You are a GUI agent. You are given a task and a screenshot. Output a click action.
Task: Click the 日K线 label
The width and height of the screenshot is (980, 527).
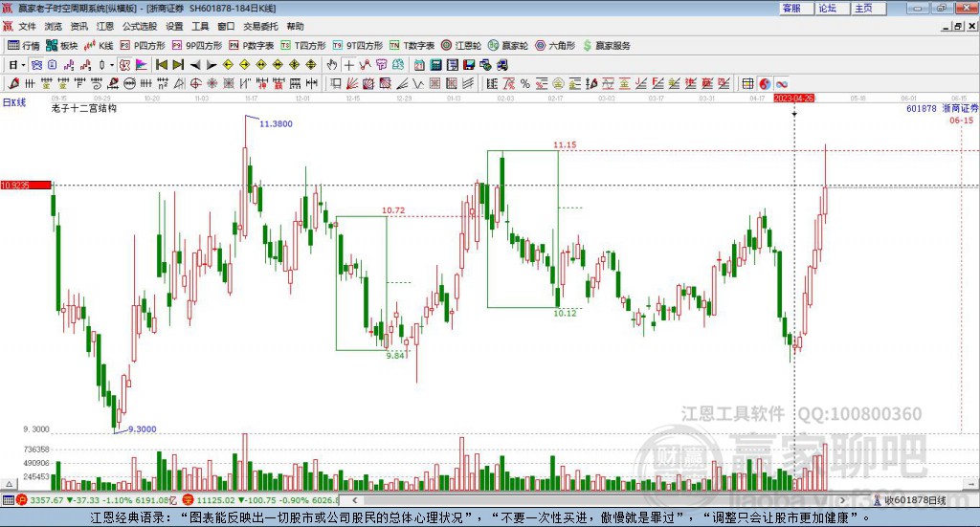[14, 103]
